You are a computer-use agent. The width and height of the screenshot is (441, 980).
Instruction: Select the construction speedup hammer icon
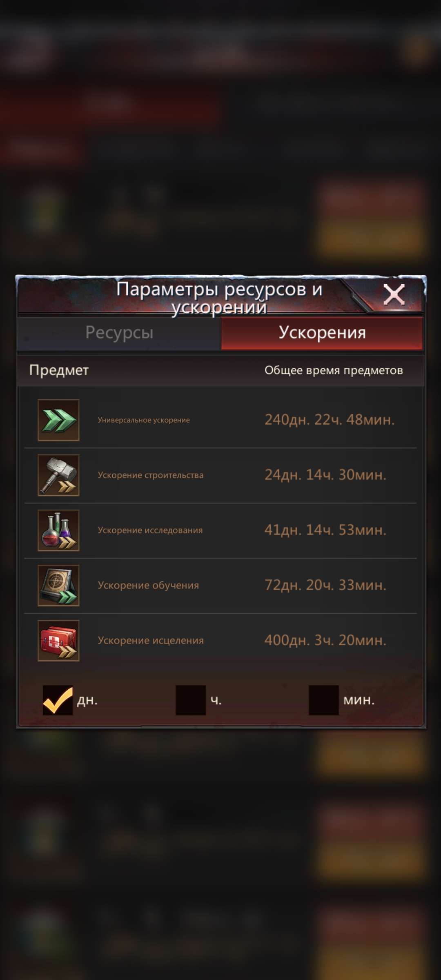58,475
